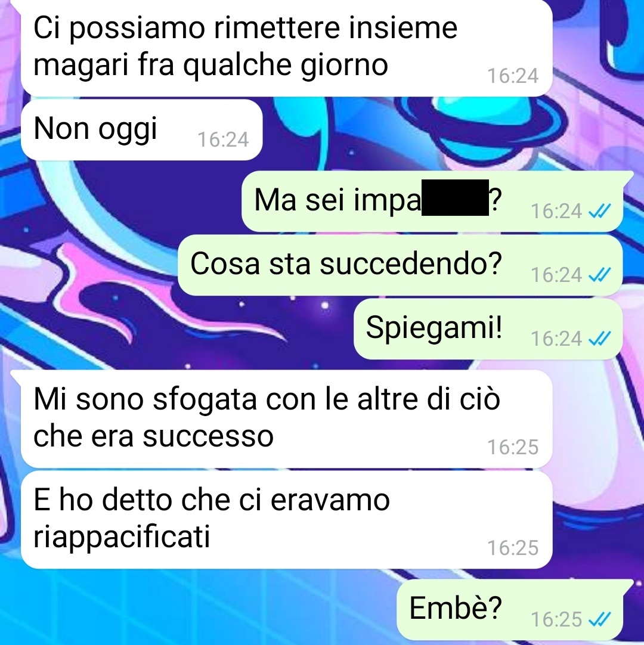
Task: Select the 'Mi sono sfogata con le altre' message
Action: (x=286, y=418)
